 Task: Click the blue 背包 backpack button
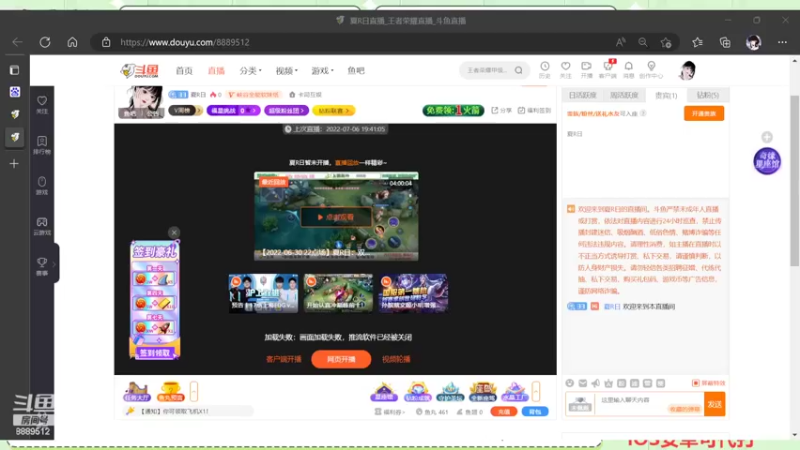click(535, 412)
